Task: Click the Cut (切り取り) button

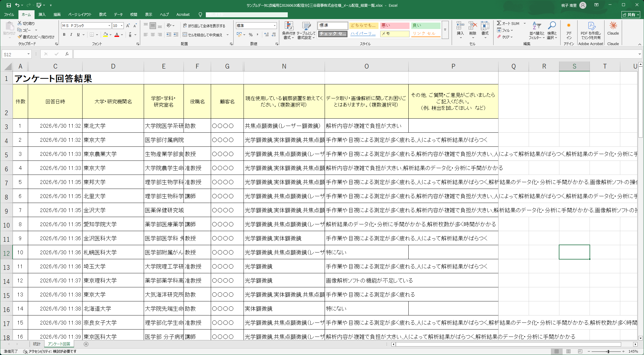Action: 26,23
